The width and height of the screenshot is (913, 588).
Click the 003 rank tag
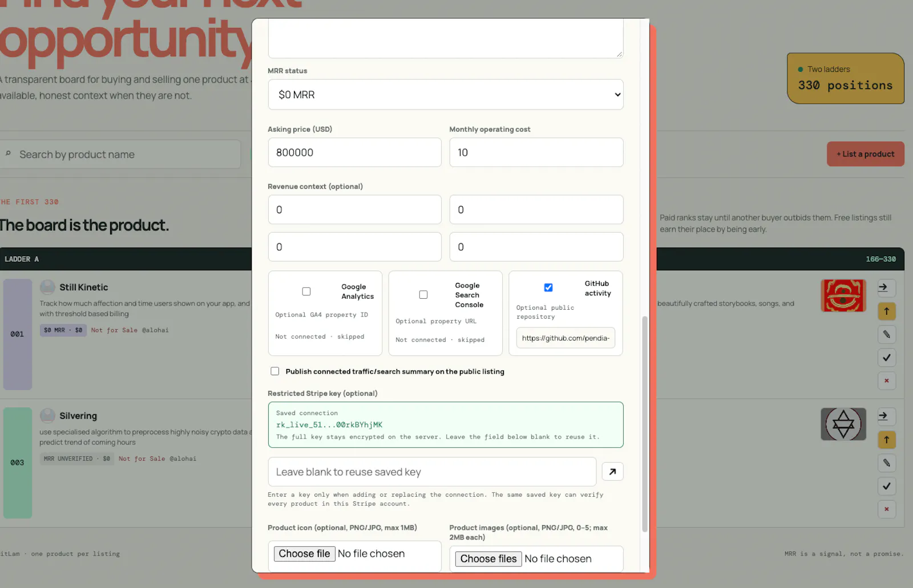(17, 463)
